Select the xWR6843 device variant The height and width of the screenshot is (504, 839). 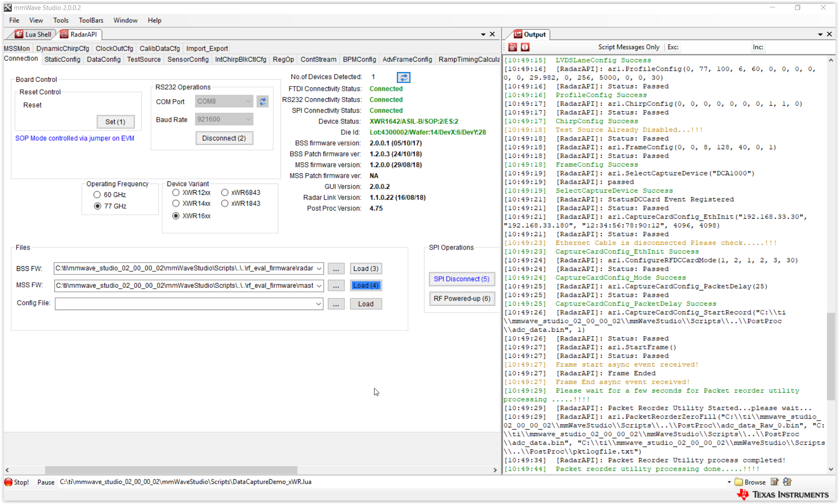(225, 193)
